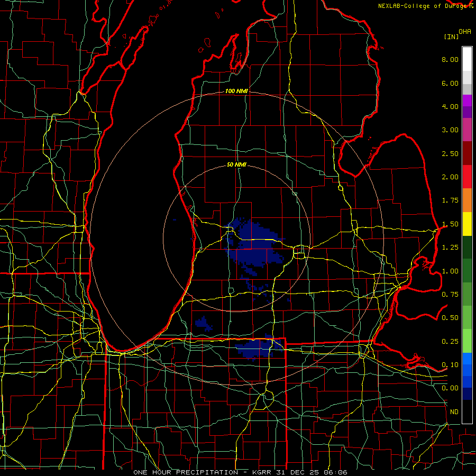Click the orange legend color swatch

[467, 200]
